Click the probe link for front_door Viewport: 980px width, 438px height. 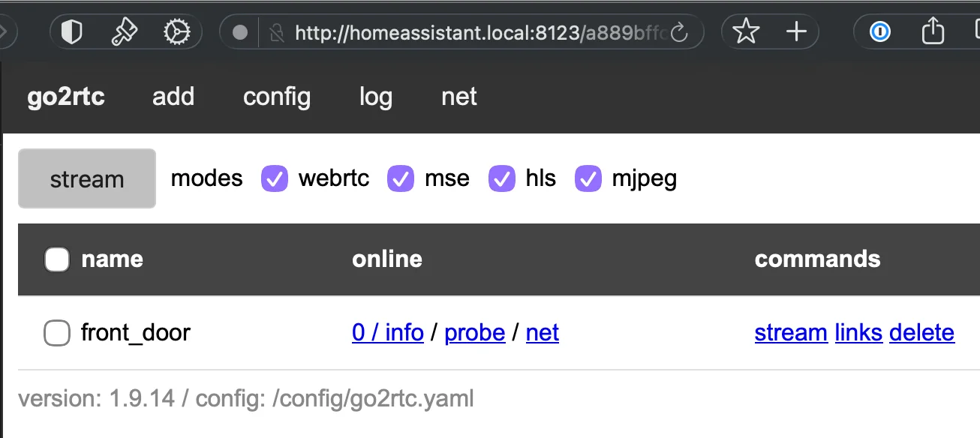point(474,332)
